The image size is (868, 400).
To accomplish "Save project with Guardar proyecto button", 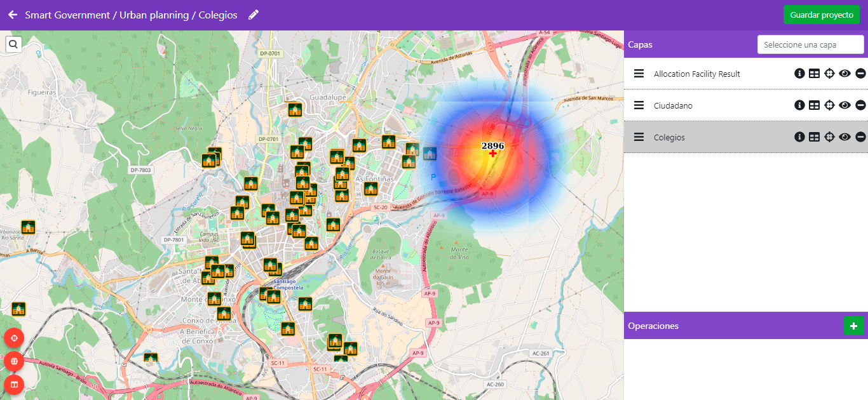I will click(x=821, y=15).
